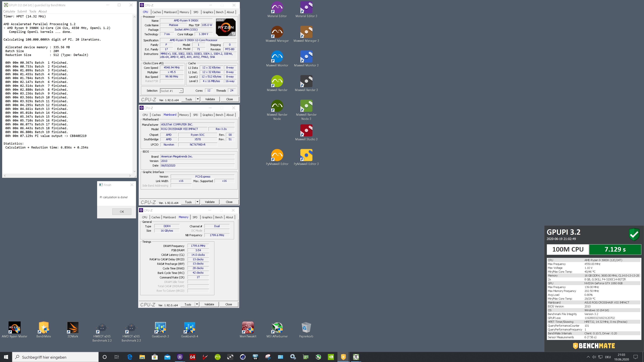644x362 pixels.
Task: Open notification center icon
Action: [x=636, y=357]
